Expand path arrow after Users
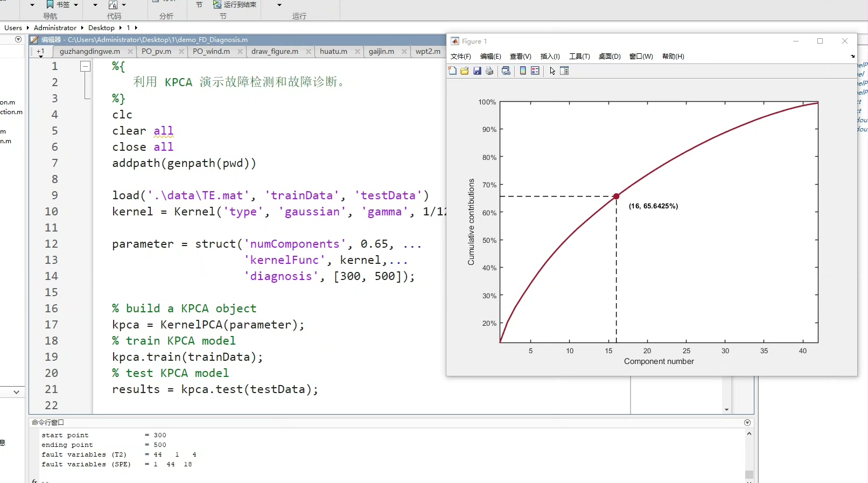Viewport: 868px width, 483px height. (x=27, y=27)
